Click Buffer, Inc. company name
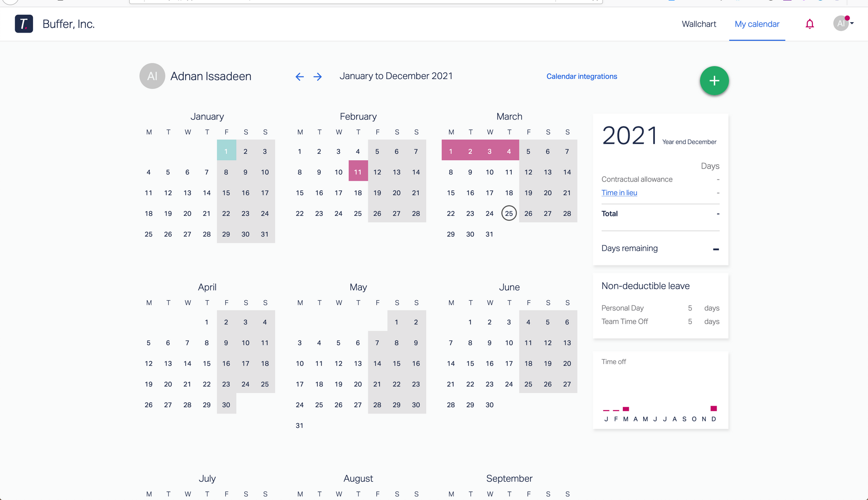The width and height of the screenshot is (868, 500). coord(69,24)
